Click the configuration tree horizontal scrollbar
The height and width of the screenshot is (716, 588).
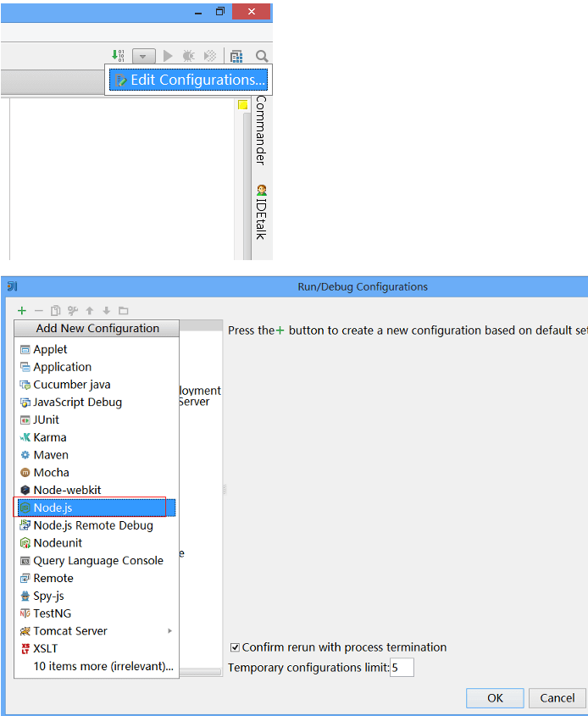tap(200, 672)
